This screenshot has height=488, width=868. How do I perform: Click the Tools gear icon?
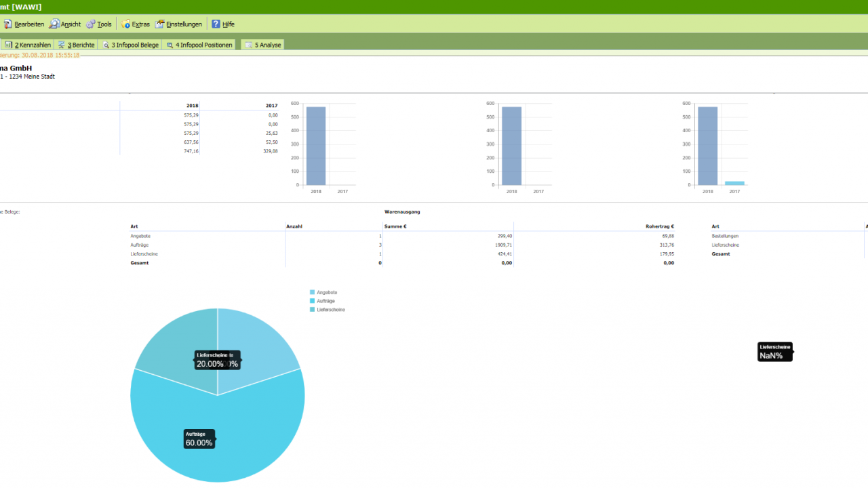click(x=91, y=24)
